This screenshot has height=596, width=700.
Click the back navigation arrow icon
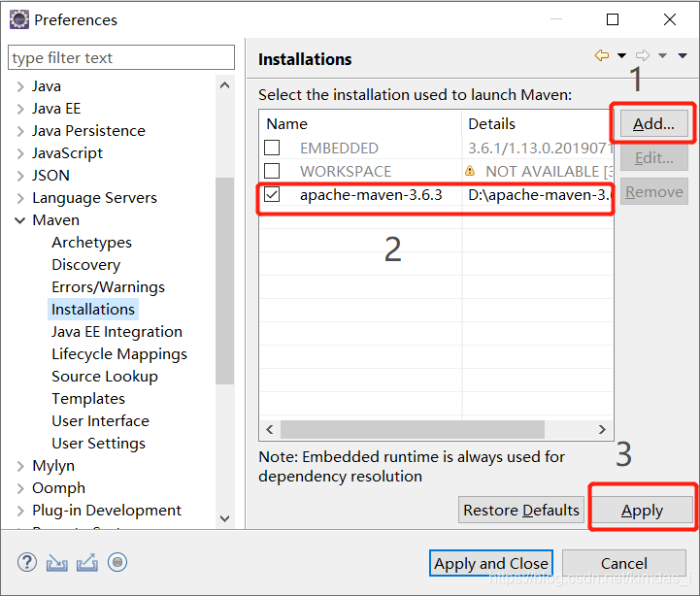tap(601, 55)
